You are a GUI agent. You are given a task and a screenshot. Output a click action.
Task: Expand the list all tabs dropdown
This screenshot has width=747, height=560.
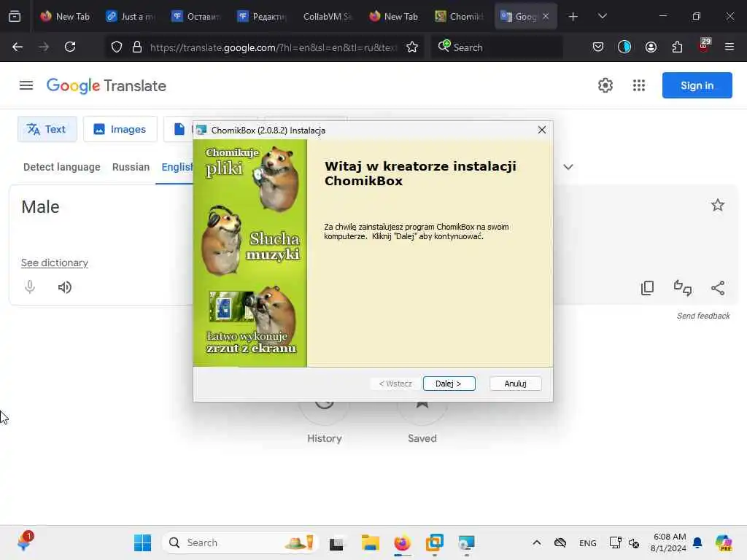point(602,16)
